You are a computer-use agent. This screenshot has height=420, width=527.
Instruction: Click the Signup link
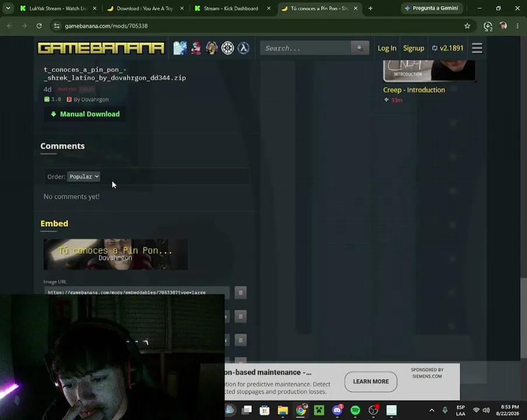[414, 48]
